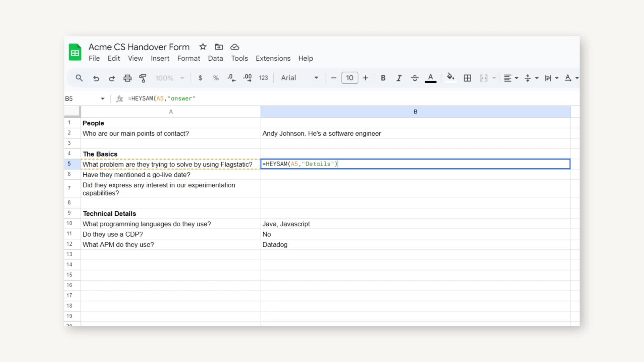Open the Data menu

click(215, 58)
